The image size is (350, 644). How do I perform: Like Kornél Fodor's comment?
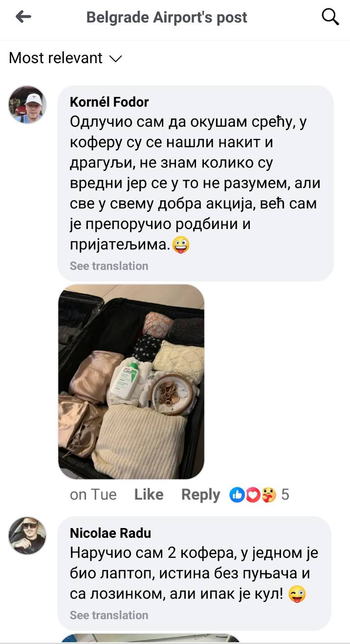coord(149,495)
